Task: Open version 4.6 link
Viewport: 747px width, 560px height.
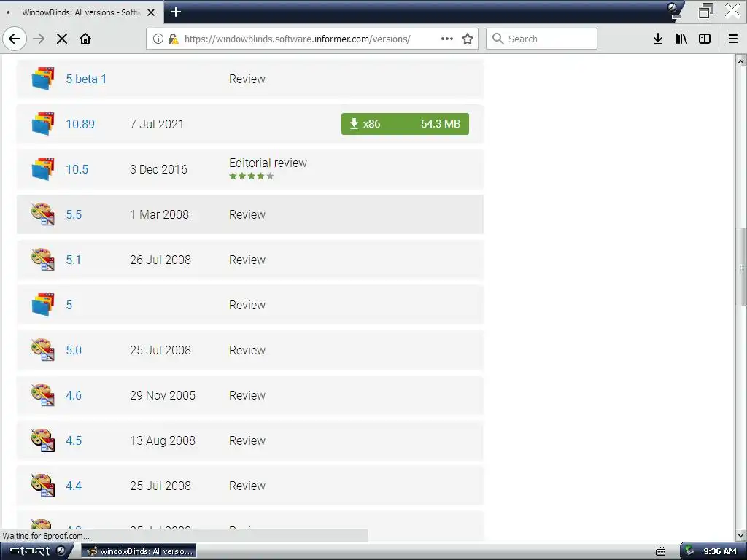Action: (74, 396)
